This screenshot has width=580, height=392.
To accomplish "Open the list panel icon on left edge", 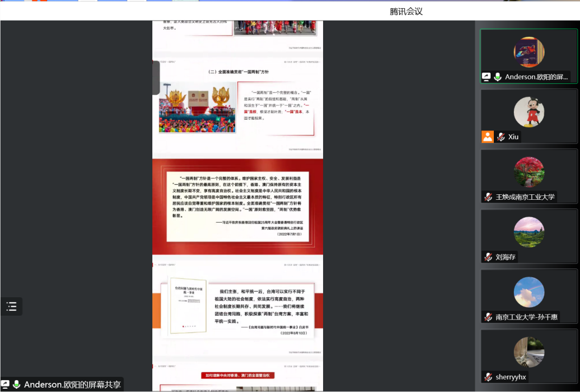I will click(11, 306).
